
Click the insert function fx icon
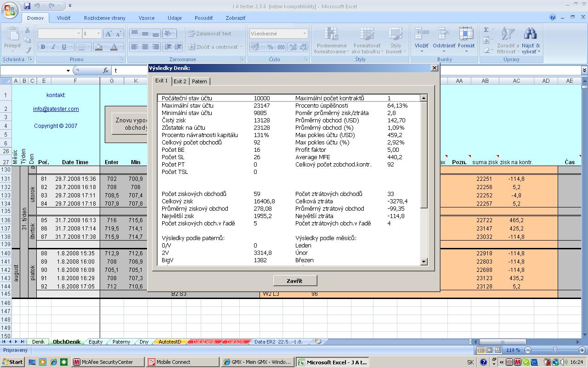click(106, 70)
